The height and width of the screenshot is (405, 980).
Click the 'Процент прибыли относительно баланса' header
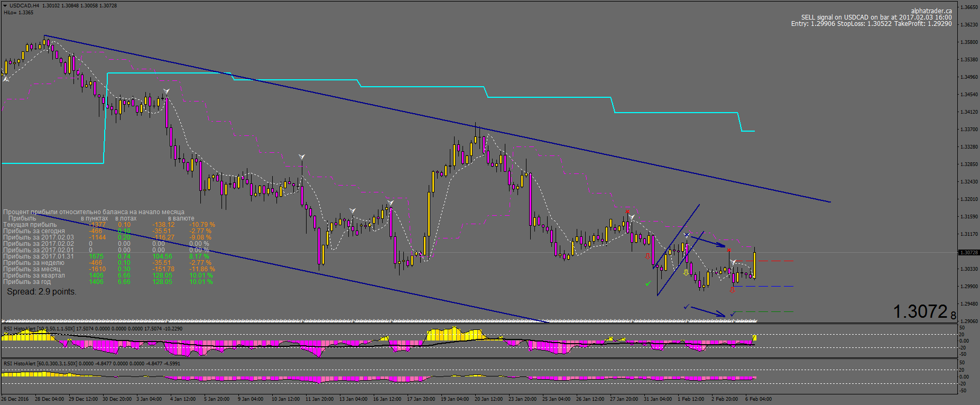(94, 212)
